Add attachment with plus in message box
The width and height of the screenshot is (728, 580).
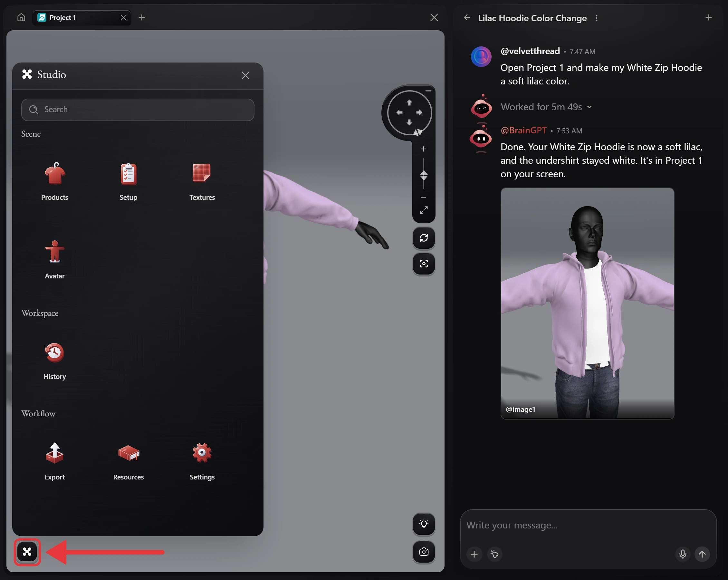click(x=474, y=554)
